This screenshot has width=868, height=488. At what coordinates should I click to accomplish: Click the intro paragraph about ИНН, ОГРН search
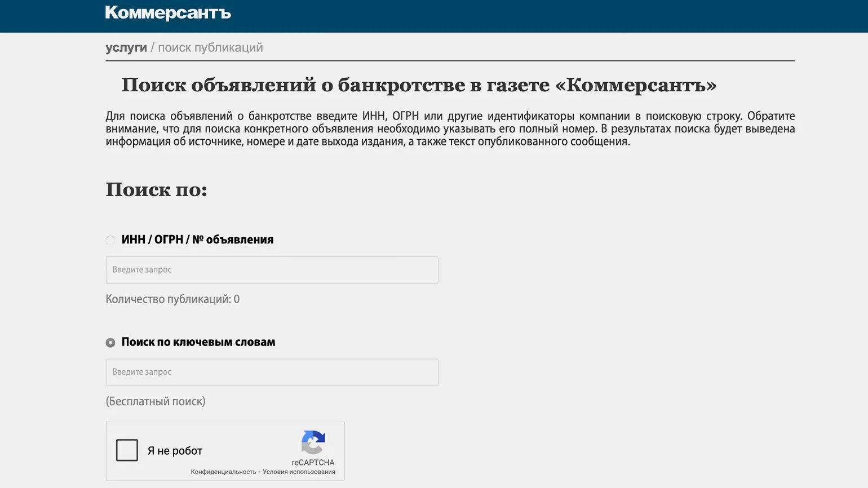(x=450, y=128)
